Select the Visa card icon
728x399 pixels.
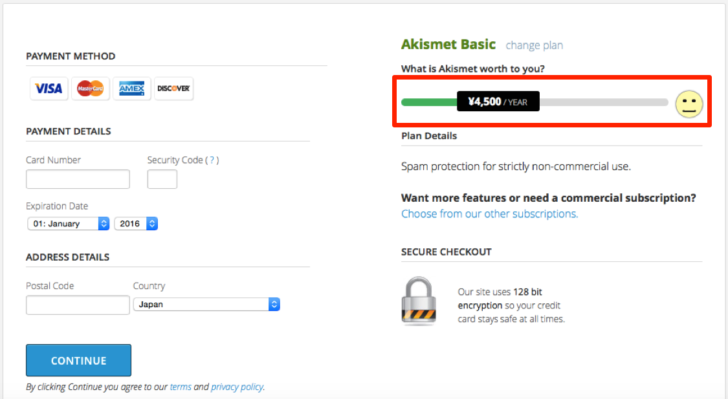pyautogui.click(x=49, y=88)
